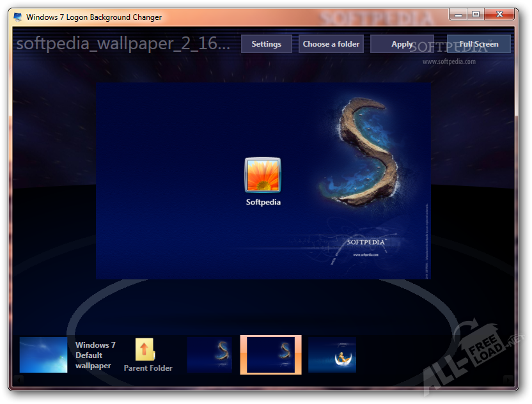Open the Parent Folder icon
This screenshot has width=532, height=404.
point(147,355)
